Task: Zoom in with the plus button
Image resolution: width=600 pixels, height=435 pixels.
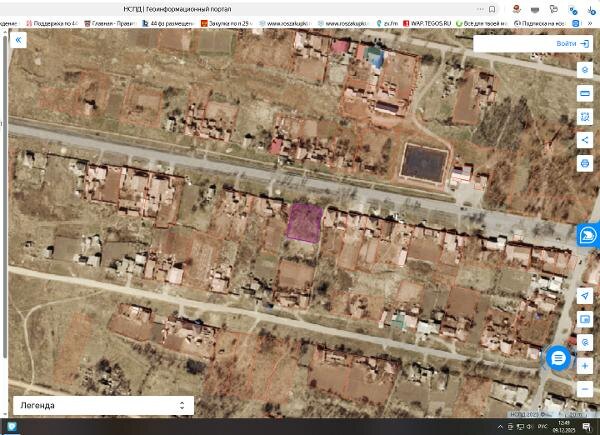Action: [x=585, y=366]
